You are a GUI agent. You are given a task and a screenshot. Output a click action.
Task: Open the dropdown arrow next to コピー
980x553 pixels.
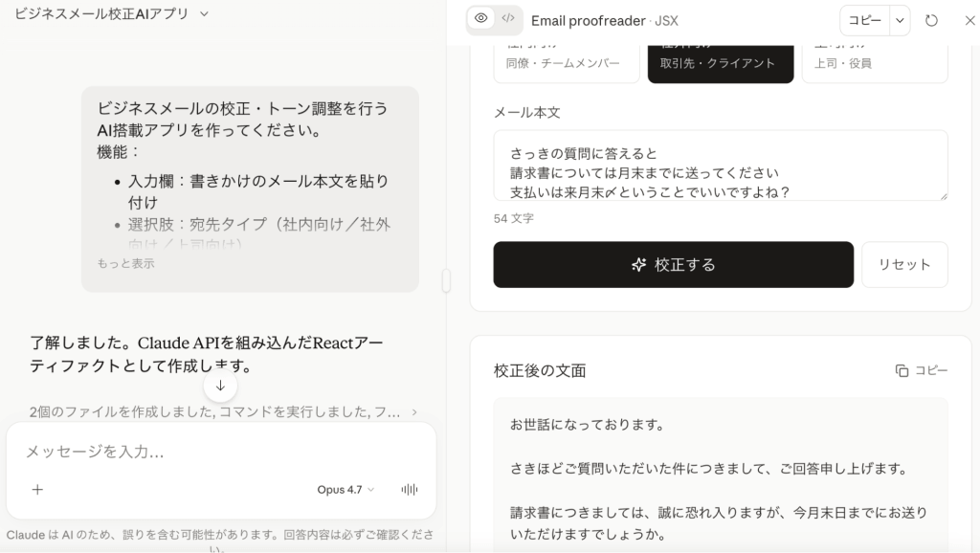(900, 21)
